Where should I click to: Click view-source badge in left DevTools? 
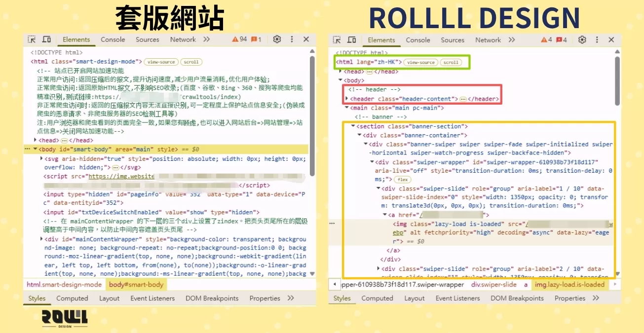(161, 62)
